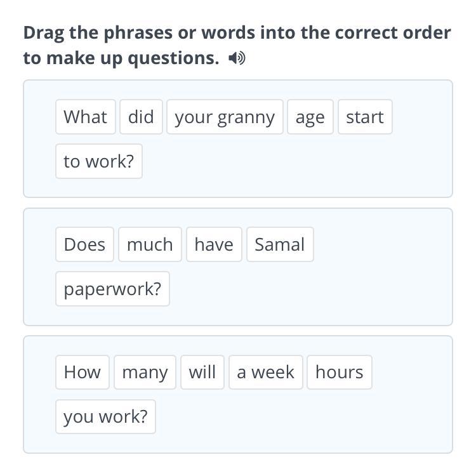Click the 'did' word tile

point(141,117)
